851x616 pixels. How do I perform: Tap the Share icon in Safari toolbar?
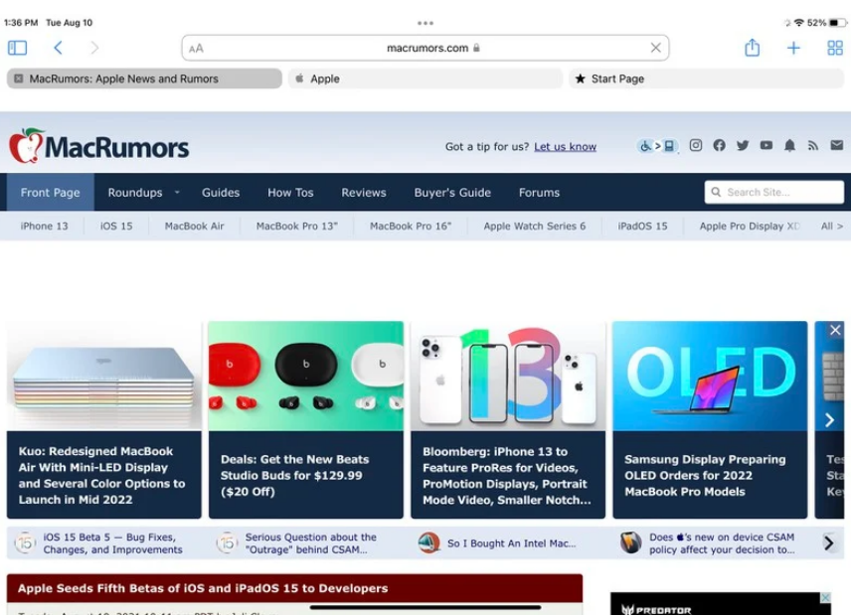752,48
